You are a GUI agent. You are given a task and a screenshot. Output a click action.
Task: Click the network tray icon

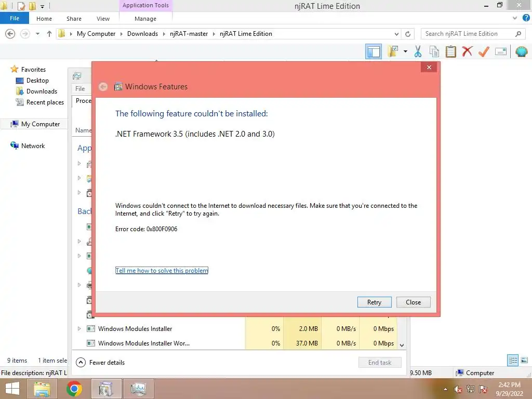point(470,389)
